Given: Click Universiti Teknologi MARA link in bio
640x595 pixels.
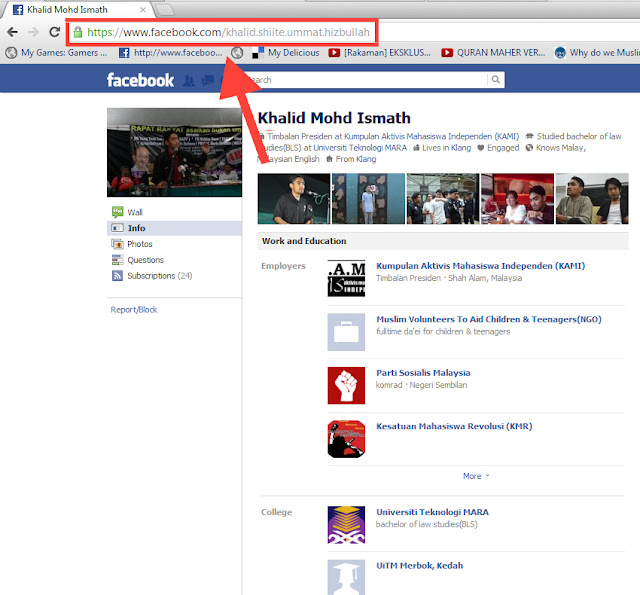Looking at the screenshot, I should 360,148.
